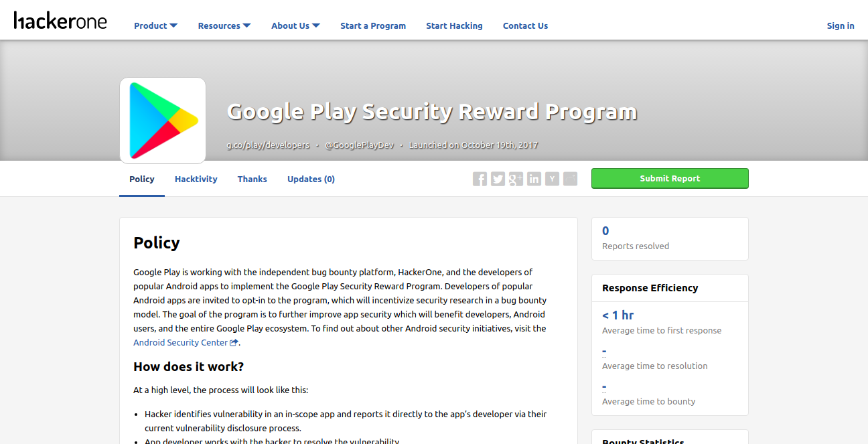Click the 'How does it work?' heading
Screen dimensions: 868x444
click(x=189, y=367)
